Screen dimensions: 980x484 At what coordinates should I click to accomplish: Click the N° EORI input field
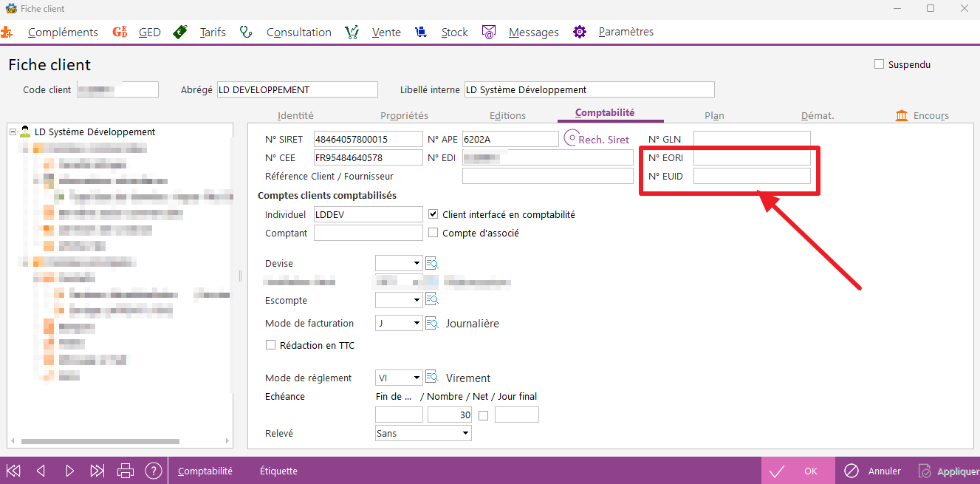coord(751,157)
